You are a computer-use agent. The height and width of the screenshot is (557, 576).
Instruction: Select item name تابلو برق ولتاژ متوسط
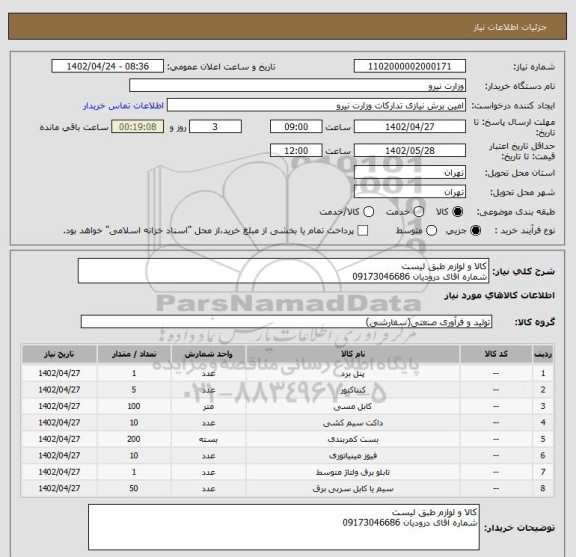353,472
